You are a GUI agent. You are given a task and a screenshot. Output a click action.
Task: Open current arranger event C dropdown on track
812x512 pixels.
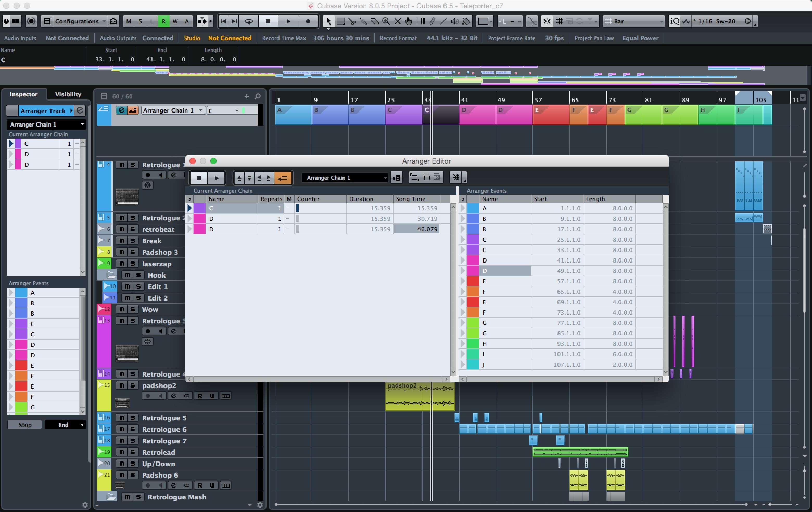tap(224, 110)
